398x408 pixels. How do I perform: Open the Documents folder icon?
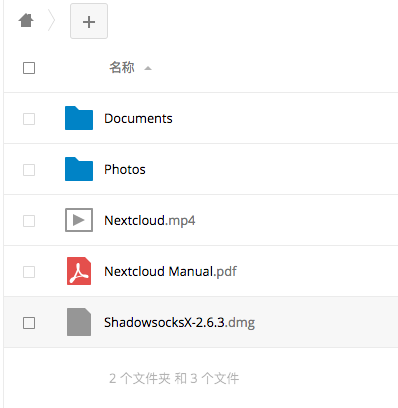coord(79,118)
